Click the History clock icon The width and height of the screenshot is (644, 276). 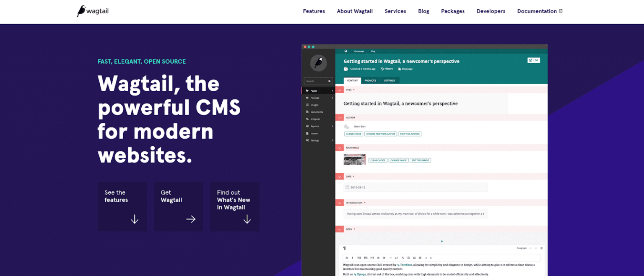click(x=382, y=69)
